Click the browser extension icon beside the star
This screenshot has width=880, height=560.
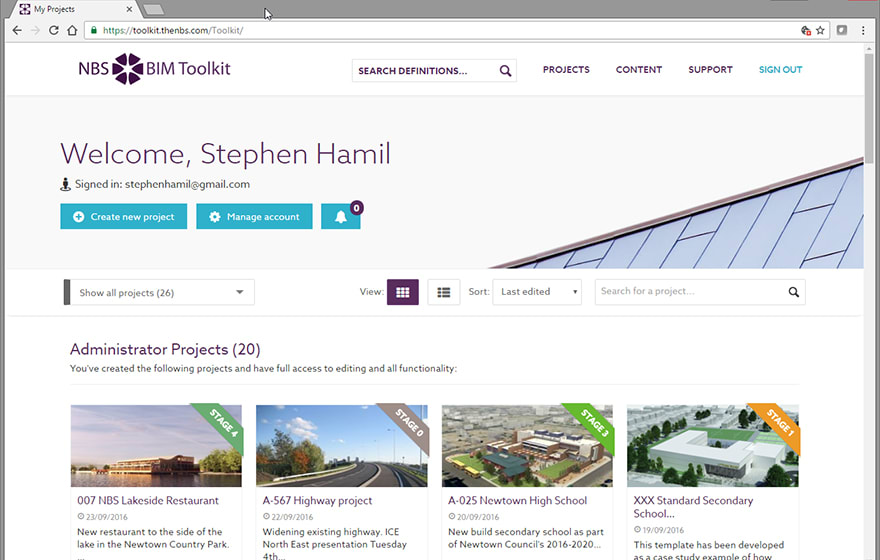842,30
